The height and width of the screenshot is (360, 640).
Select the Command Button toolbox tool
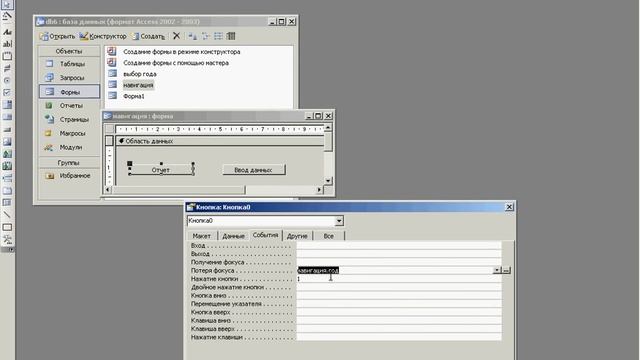7,129
